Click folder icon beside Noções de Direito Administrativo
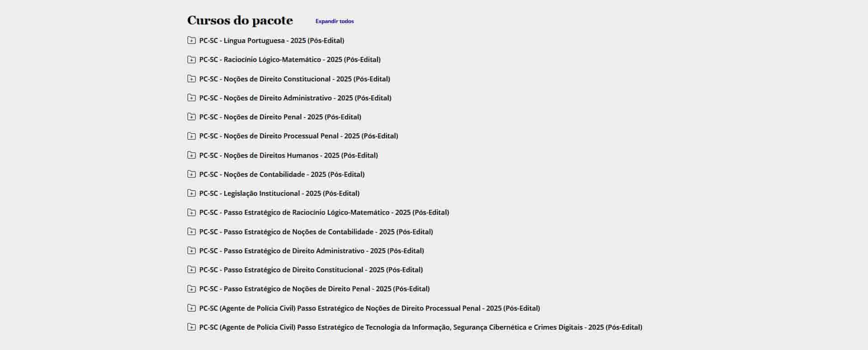This screenshot has width=868, height=350. click(192, 98)
